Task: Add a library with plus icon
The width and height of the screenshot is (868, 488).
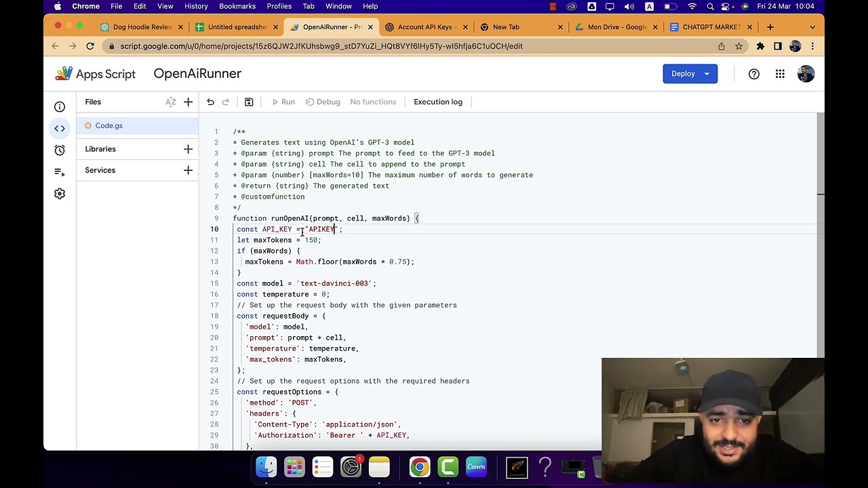Action: pyautogui.click(x=189, y=149)
